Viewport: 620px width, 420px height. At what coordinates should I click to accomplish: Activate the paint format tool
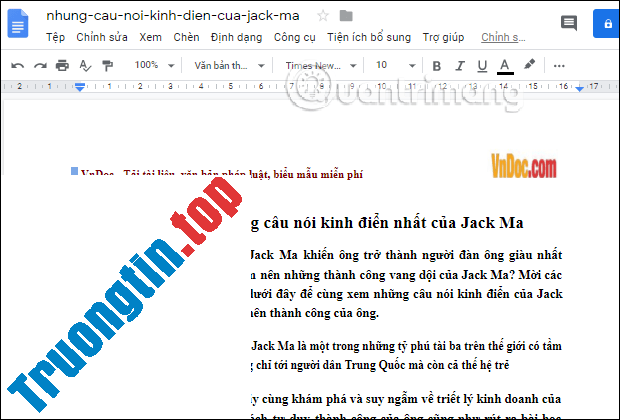[x=107, y=66]
